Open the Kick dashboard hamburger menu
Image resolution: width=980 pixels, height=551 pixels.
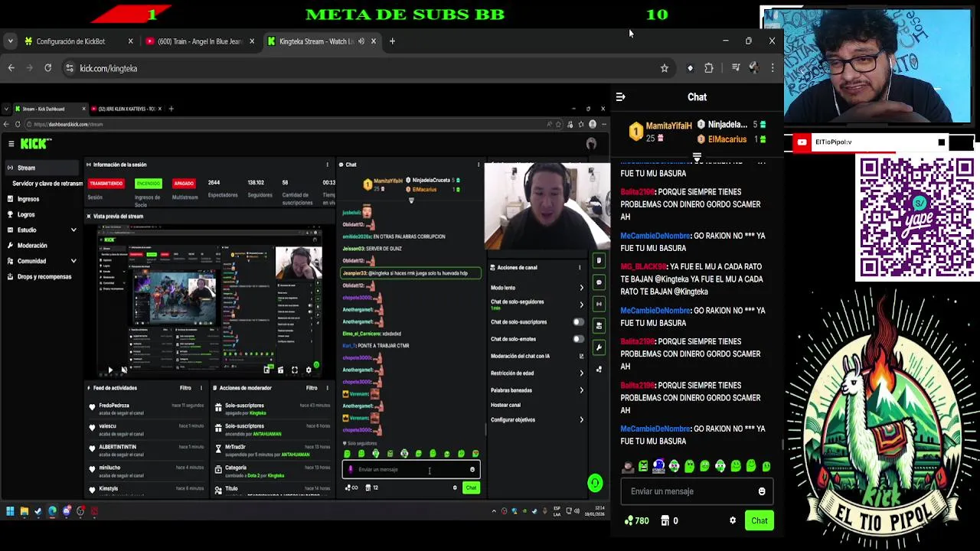tap(11, 144)
